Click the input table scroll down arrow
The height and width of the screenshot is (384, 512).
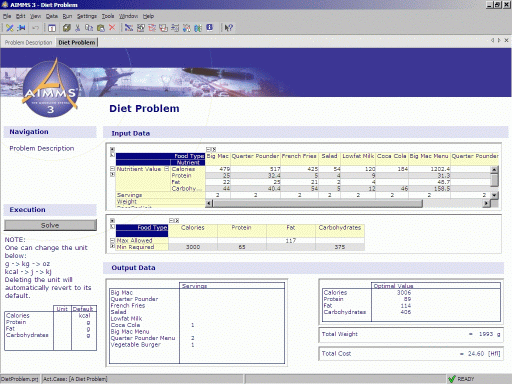pos(495,195)
